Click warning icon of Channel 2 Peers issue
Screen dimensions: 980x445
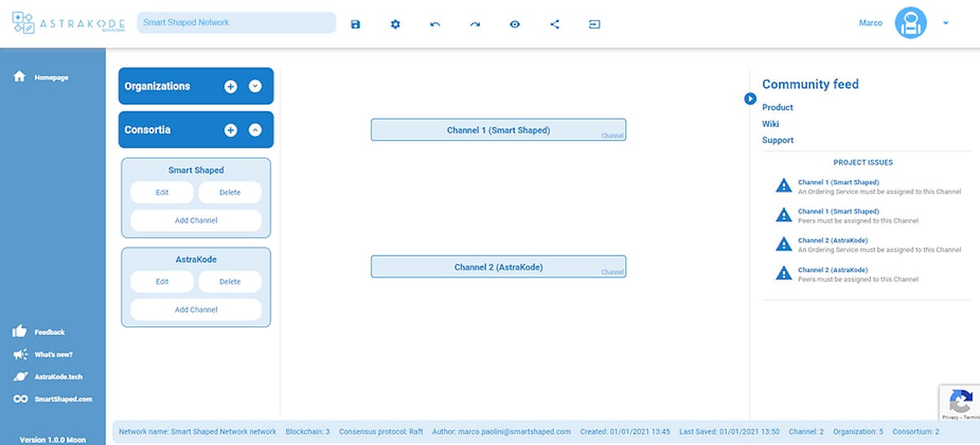[783, 273]
